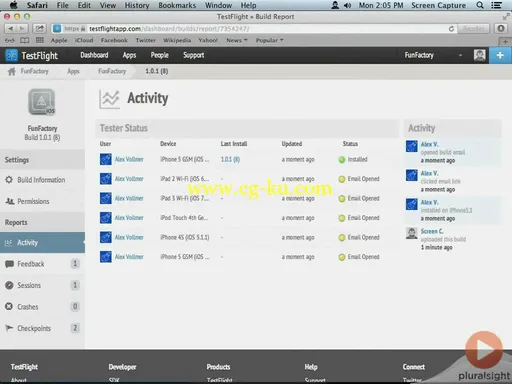Screen dimensions: 512x384
Task: Click the Safari downloads button
Action: [x=501, y=29]
